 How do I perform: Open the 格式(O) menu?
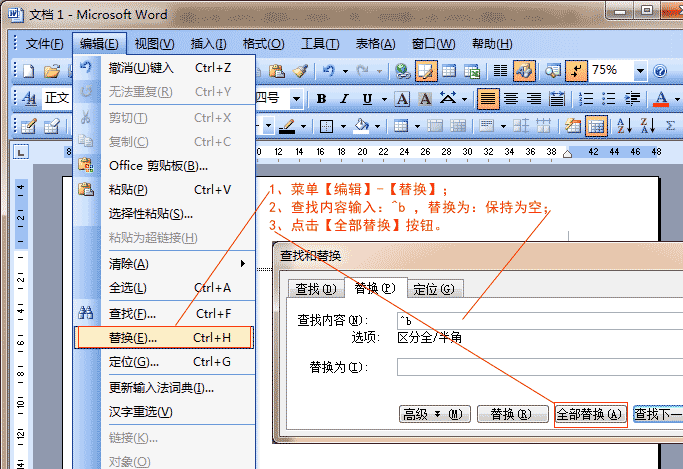point(264,44)
